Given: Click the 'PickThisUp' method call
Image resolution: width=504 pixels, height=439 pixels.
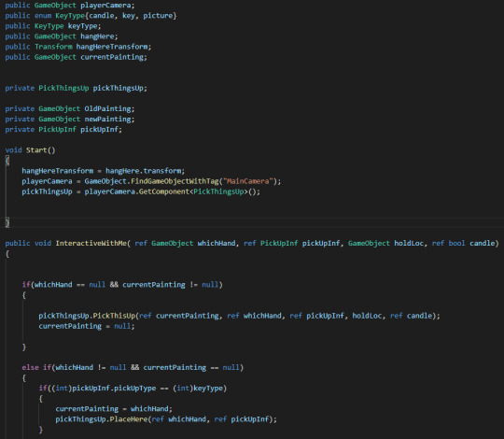Looking at the screenshot, I should click(114, 316).
